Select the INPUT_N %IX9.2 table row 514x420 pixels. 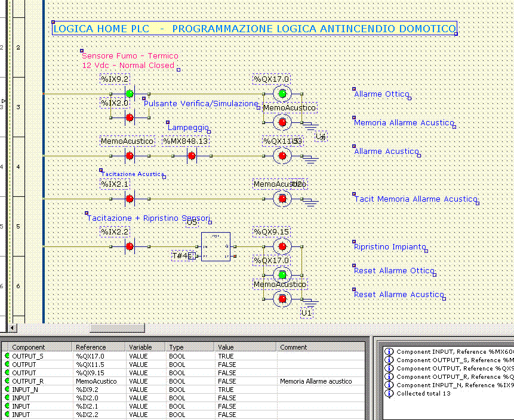pyautogui.click(x=24, y=390)
